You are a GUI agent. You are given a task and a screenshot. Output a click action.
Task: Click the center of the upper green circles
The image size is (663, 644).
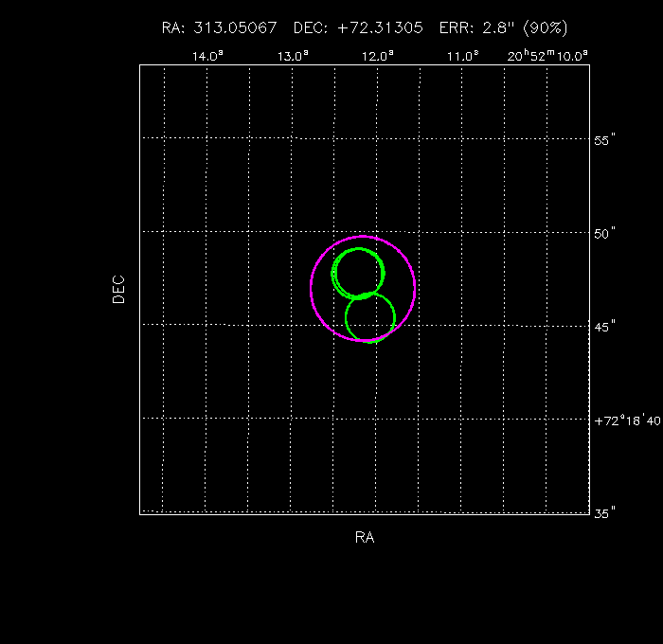357,273
